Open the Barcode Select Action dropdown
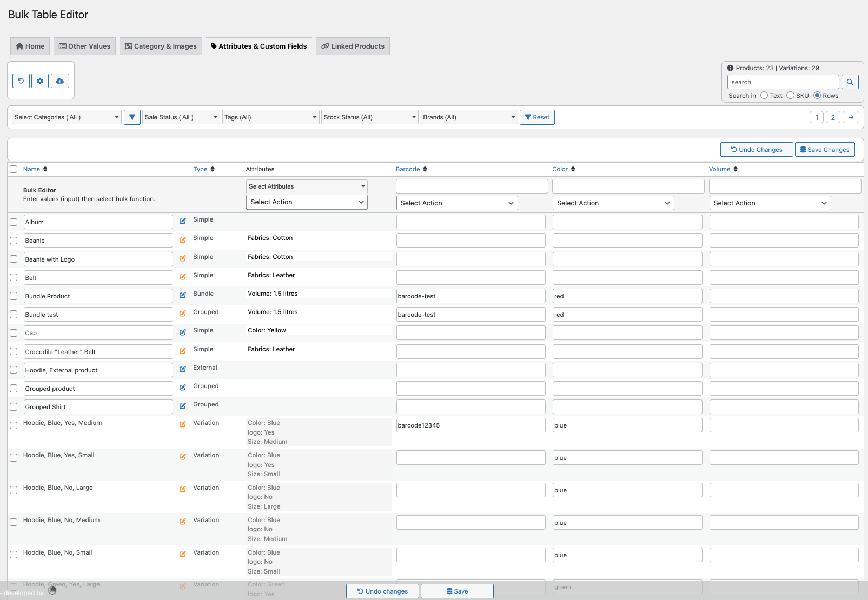This screenshot has width=868, height=600. point(456,203)
